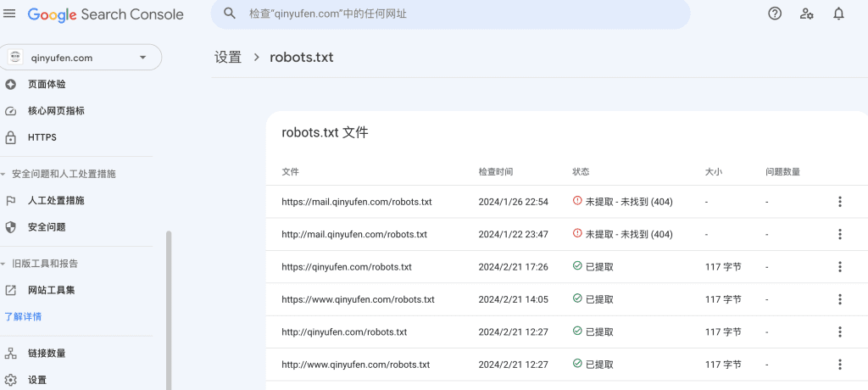
Task: Click the URL inspection search field
Action: pos(458,14)
